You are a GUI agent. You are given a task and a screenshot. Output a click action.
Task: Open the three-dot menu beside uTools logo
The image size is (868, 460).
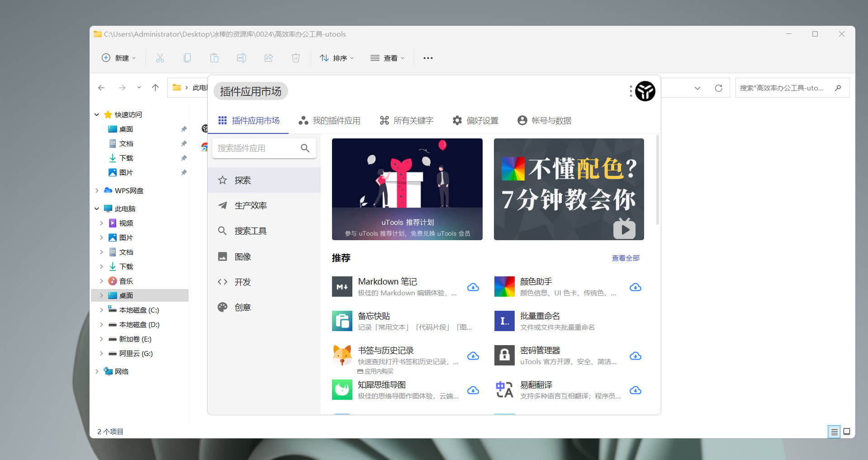coord(631,91)
